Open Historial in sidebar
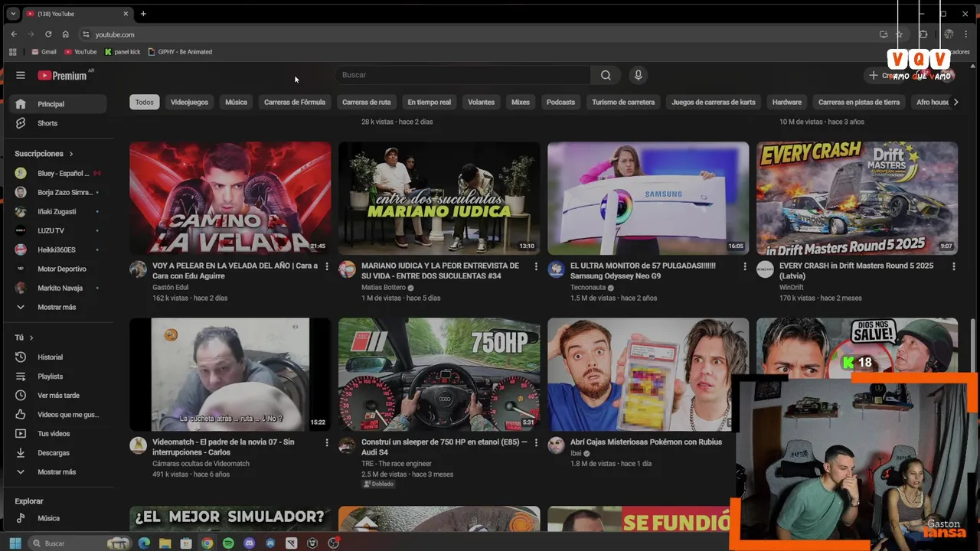Viewport: 980px width, 551px height. (x=56, y=357)
